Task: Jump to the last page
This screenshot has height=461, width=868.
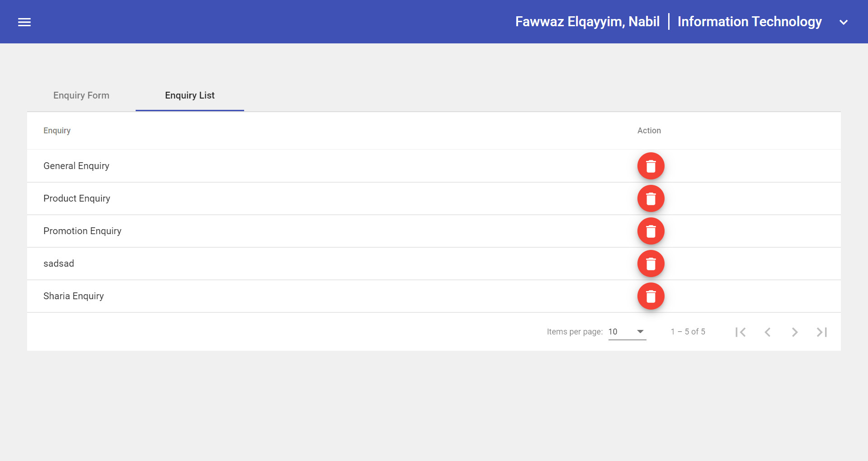Action: (822, 332)
